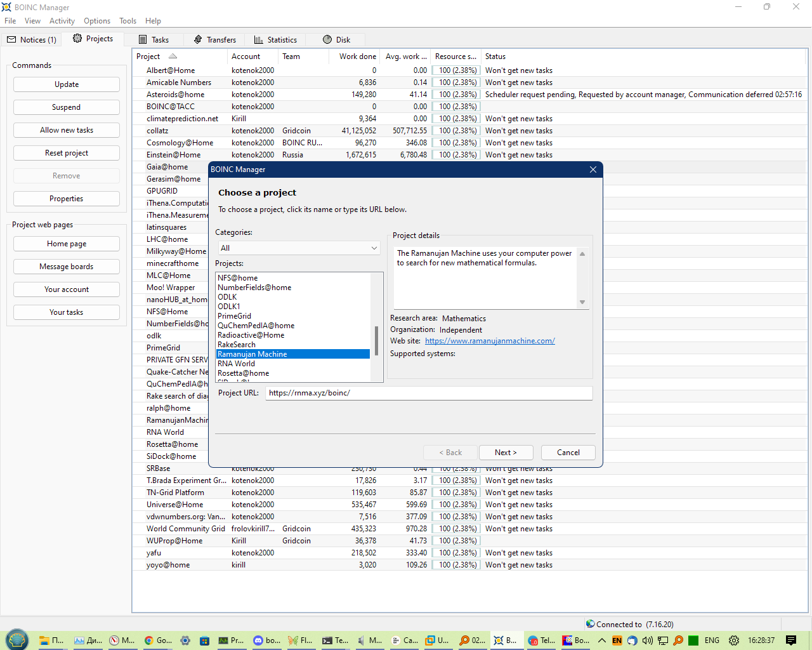Image resolution: width=812 pixels, height=650 pixels.
Task: Open Message boards button
Action: coord(67,267)
